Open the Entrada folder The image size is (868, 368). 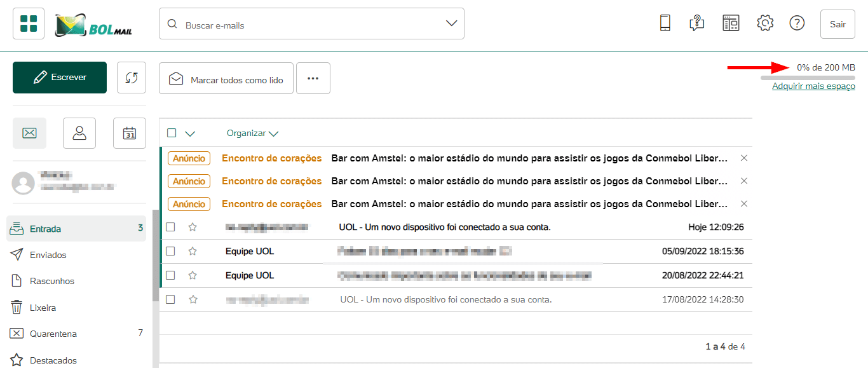point(76,228)
